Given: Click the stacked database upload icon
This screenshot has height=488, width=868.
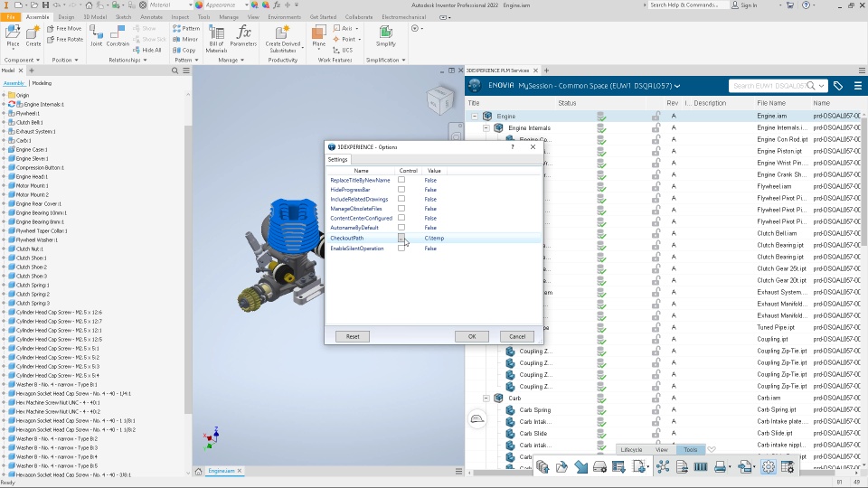Looking at the screenshot, I should [x=542, y=467].
